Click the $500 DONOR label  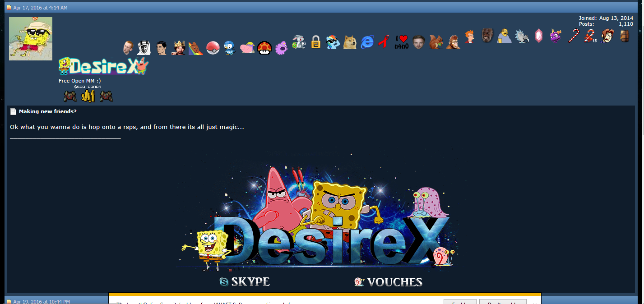click(x=88, y=87)
